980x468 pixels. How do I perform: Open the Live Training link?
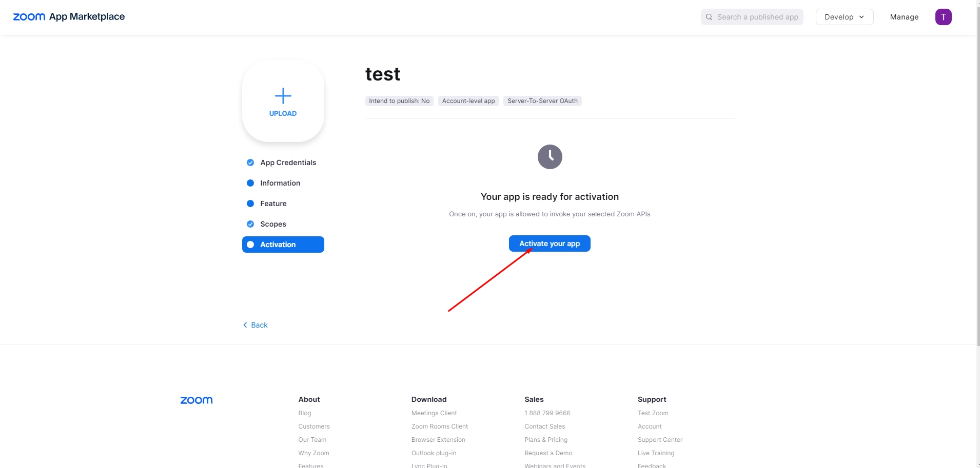(x=656, y=453)
